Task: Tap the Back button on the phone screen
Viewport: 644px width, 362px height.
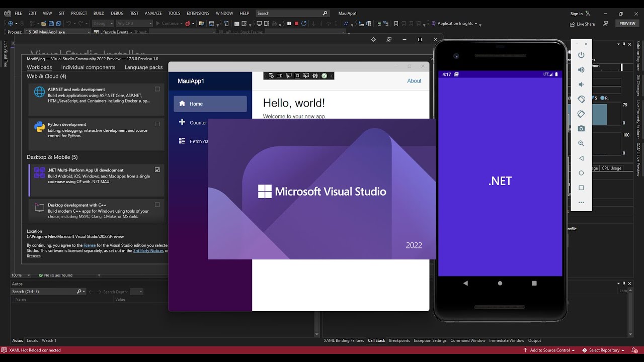Action: click(x=465, y=283)
